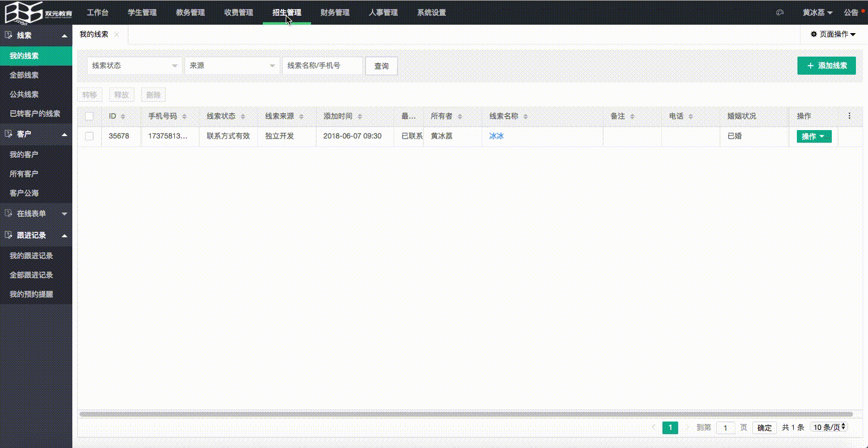Click the sort arrows next to 手机号码
Screen dimensions: 868x448
(184, 116)
